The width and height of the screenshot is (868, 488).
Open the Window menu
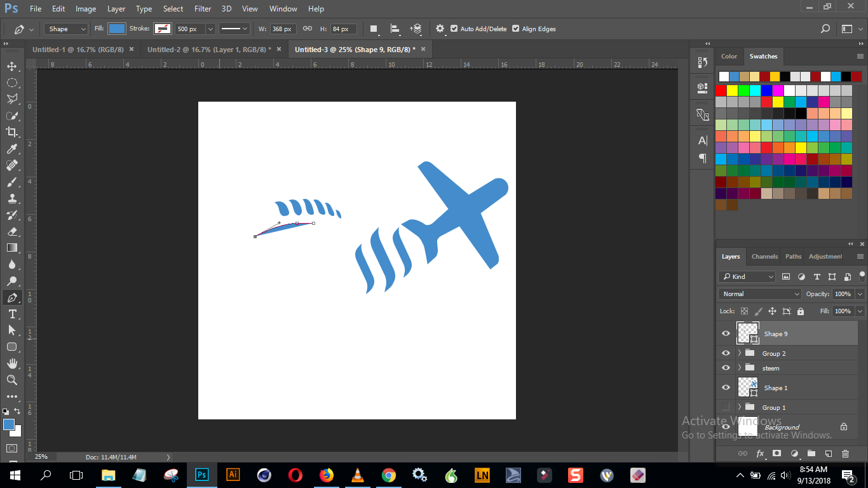(x=283, y=9)
